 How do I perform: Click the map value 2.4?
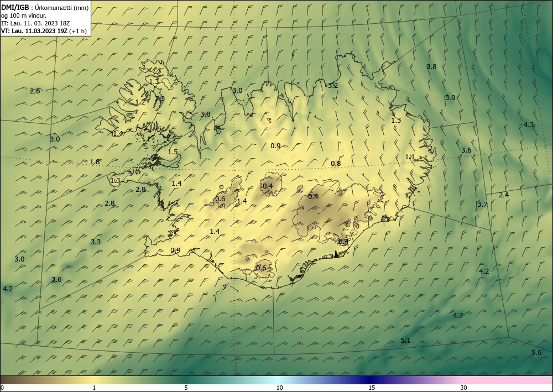[504, 195]
